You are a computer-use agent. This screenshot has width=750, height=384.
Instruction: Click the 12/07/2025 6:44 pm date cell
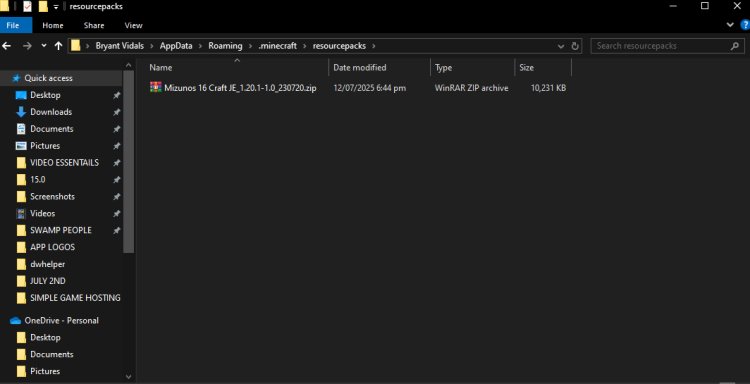coord(370,88)
